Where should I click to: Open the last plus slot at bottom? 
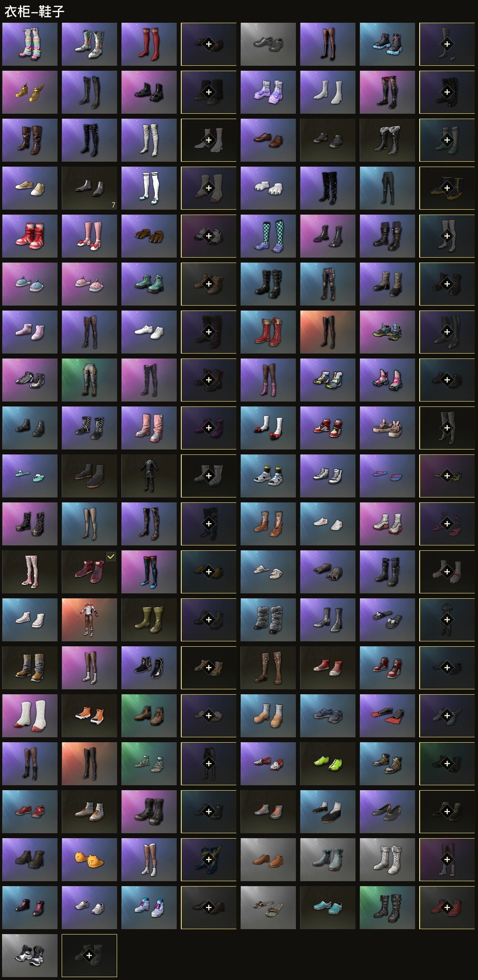coord(89,956)
